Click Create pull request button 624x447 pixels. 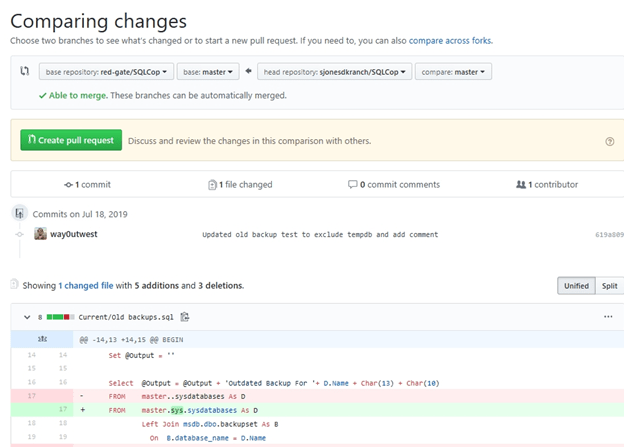[x=71, y=141]
